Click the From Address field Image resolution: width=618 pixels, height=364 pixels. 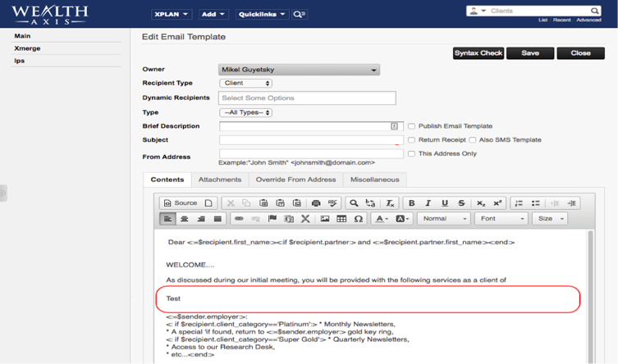pos(311,154)
